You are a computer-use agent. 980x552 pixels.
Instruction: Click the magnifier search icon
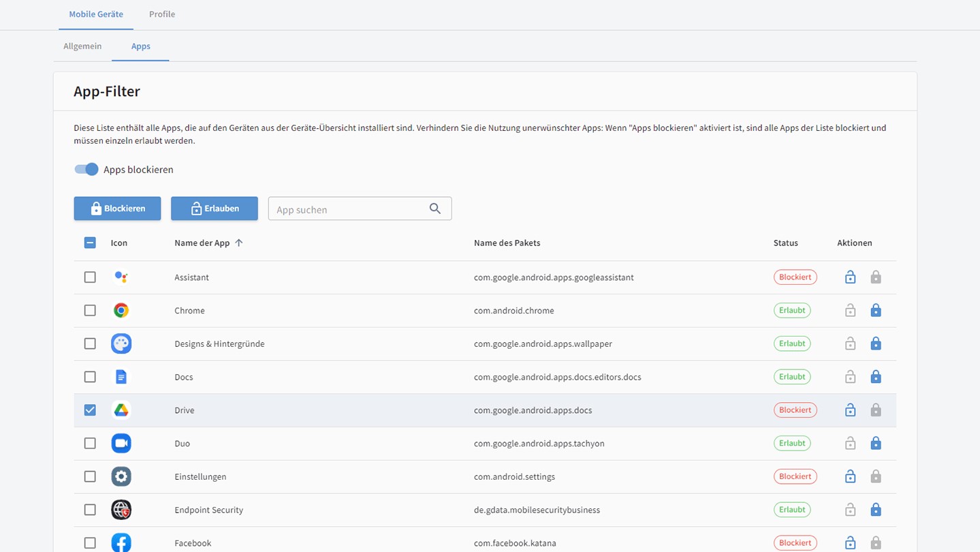coord(435,209)
